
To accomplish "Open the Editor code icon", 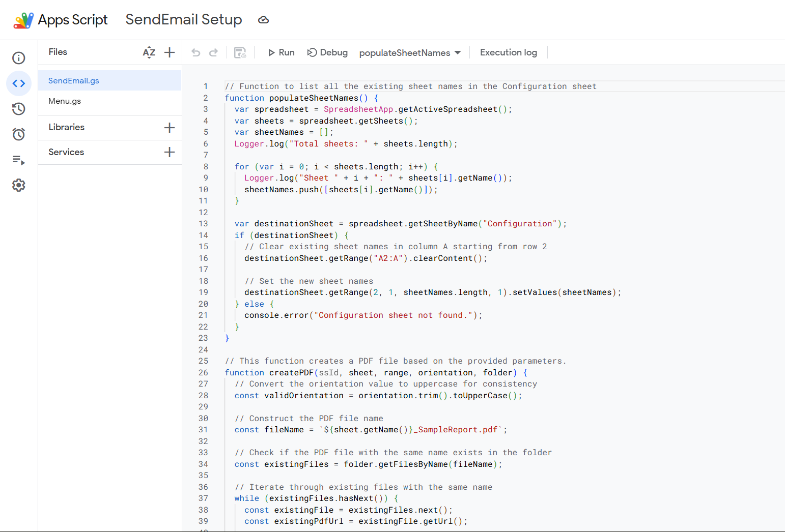I will (x=19, y=83).
